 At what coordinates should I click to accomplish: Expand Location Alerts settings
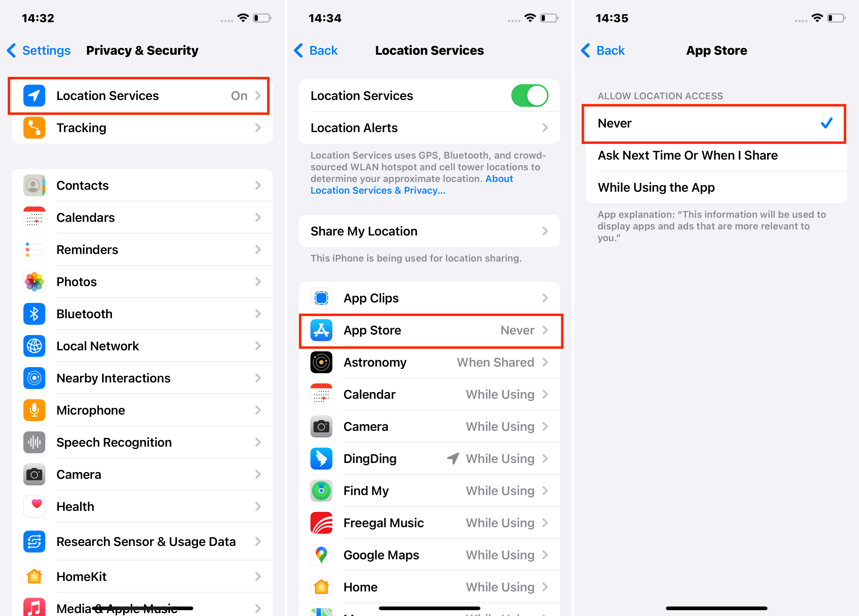click(430, 127)
